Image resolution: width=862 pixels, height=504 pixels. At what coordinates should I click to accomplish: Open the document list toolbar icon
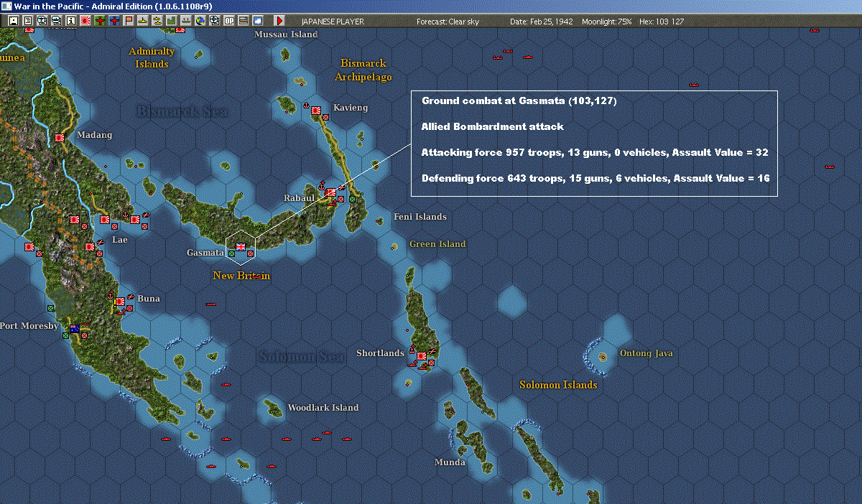[x=28, y=21]
